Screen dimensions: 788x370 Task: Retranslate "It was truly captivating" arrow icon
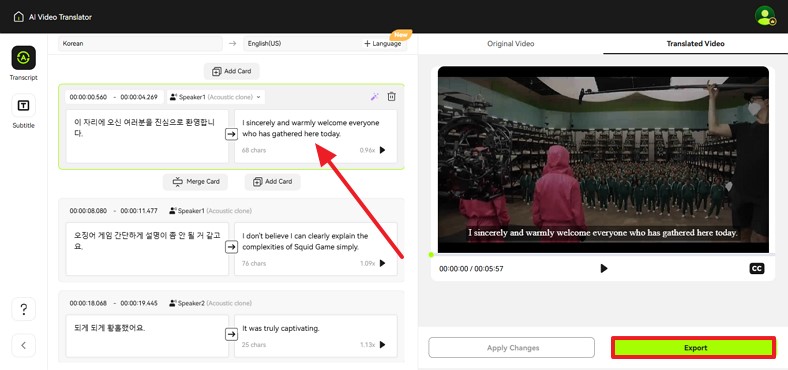[231, 334]
